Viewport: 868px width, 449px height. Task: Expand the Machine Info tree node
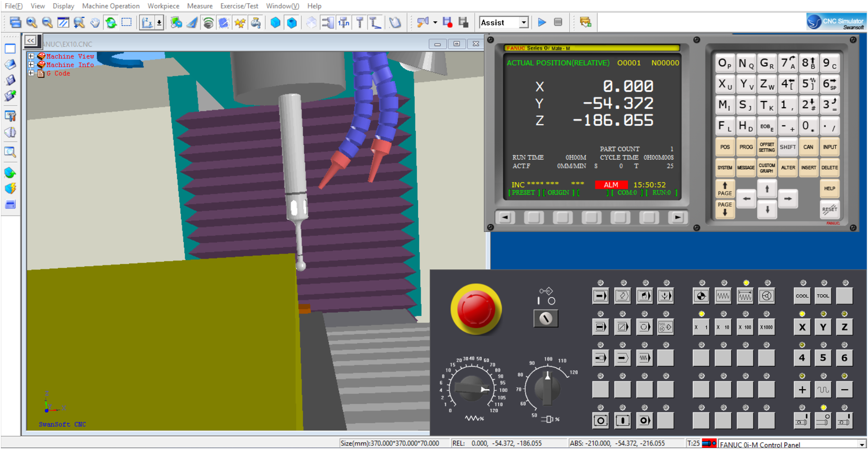coord(31,65)
